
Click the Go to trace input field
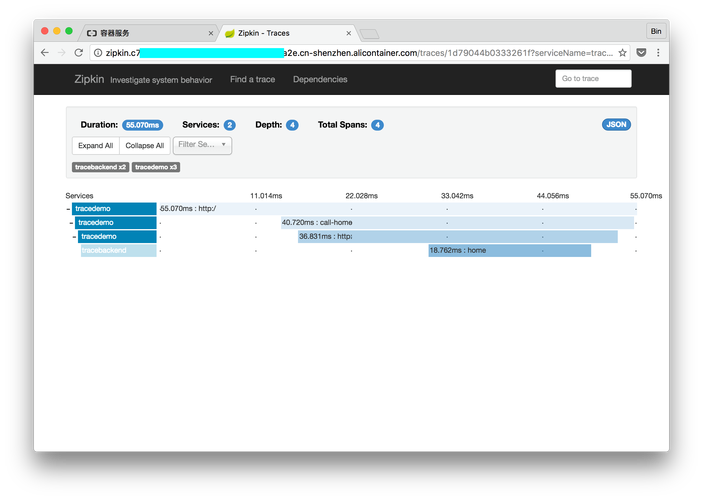tap(593, 78)
